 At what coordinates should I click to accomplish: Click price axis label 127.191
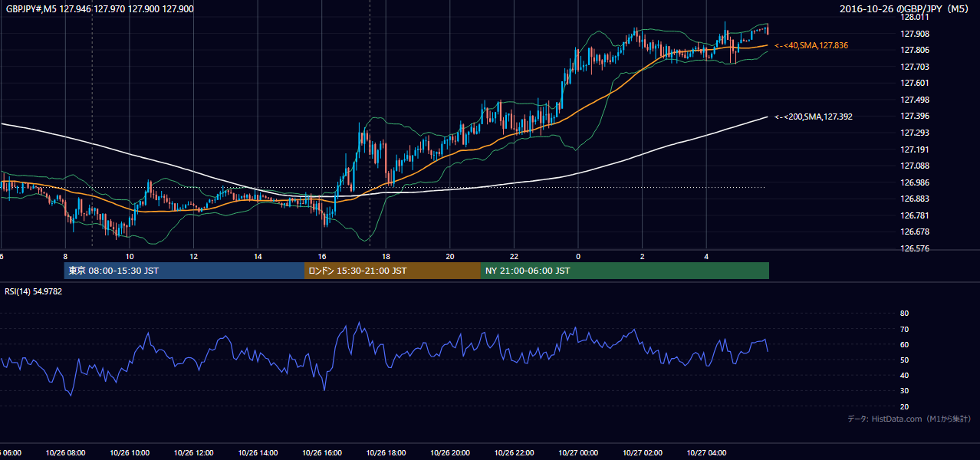[916, 149]
